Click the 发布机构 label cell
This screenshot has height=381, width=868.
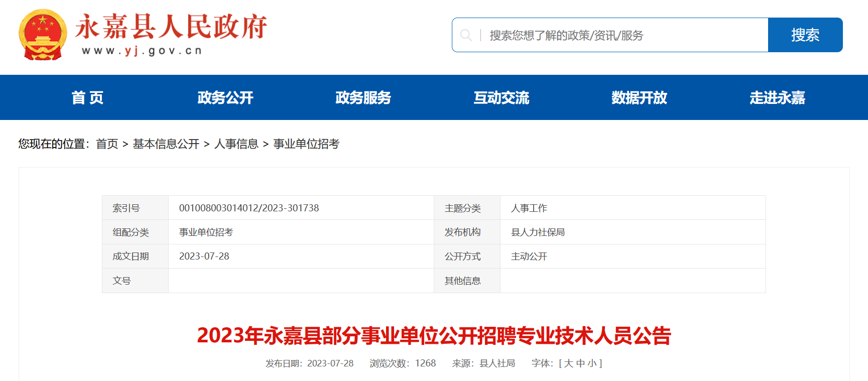tap(467, 232)
